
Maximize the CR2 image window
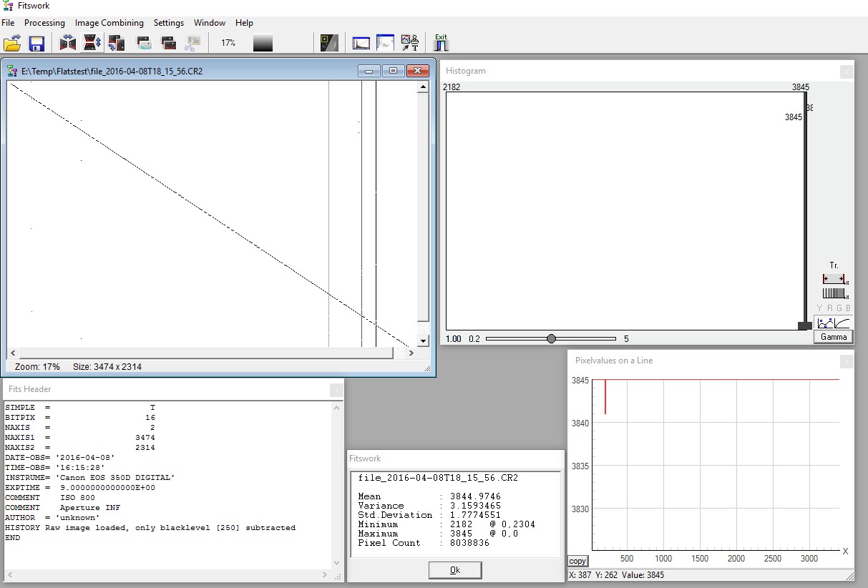(x=393, y=71)
